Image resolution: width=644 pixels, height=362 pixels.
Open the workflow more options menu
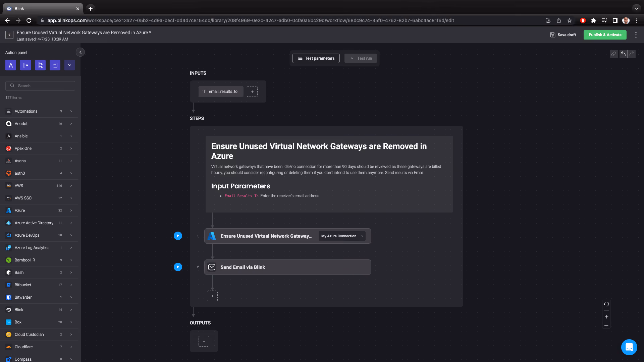point(636,35)
